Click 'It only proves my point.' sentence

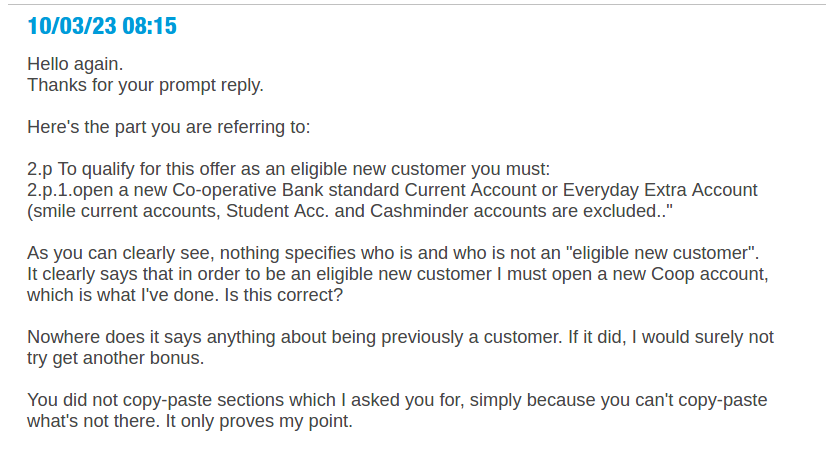click(259, 421)
